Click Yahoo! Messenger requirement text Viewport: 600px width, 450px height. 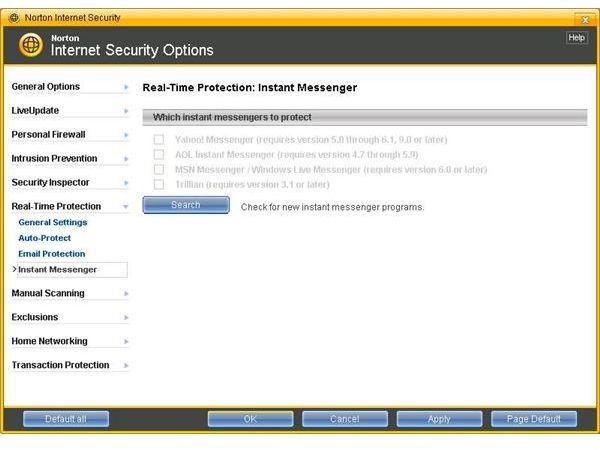point(311,140)
